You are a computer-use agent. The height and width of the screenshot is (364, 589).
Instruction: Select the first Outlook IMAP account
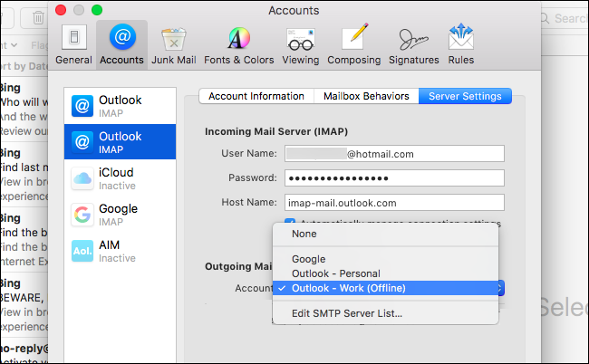point(120,106)
